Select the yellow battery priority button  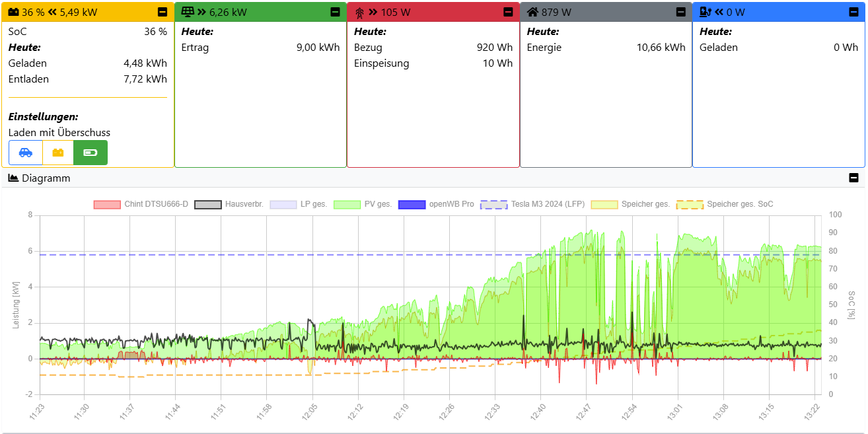pos(58,153)
